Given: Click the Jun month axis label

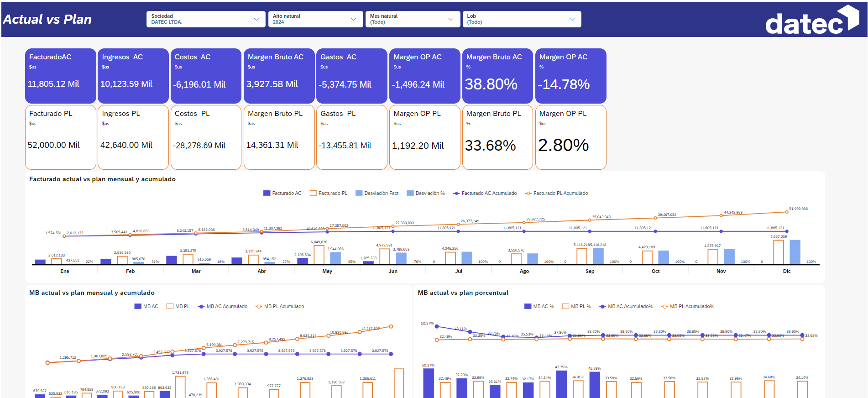Looking at the screenshot, I should [393, 271].
